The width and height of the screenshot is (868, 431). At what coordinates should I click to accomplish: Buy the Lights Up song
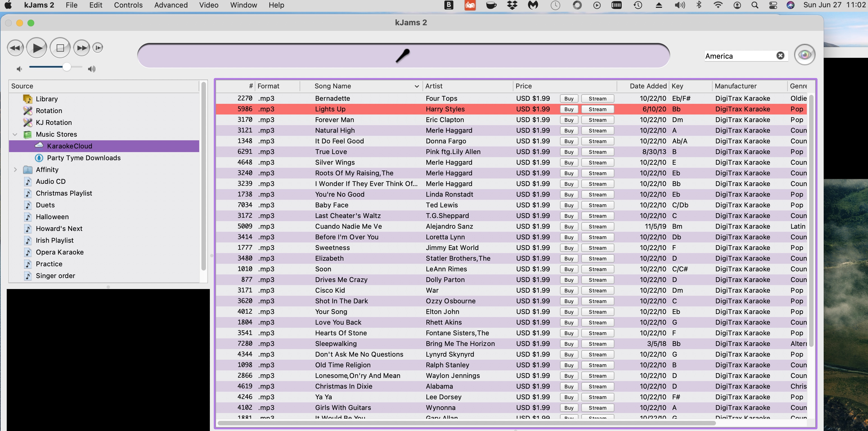[x=569, y=109]
